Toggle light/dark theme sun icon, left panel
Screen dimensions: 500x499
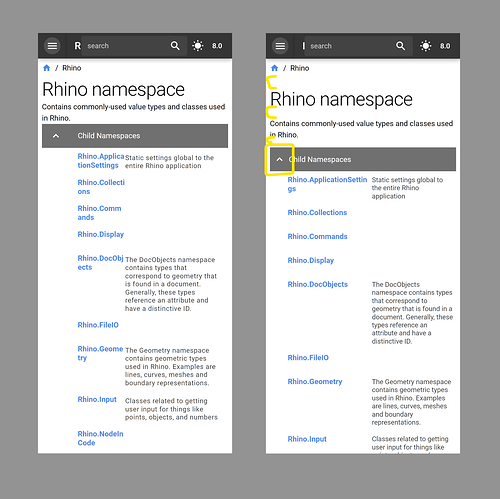[198, 46]
